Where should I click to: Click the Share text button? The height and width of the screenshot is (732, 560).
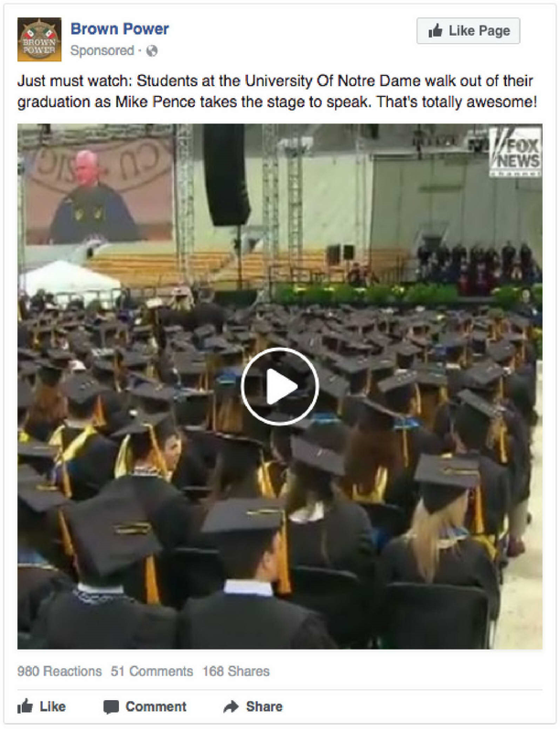tap(264, 706)
